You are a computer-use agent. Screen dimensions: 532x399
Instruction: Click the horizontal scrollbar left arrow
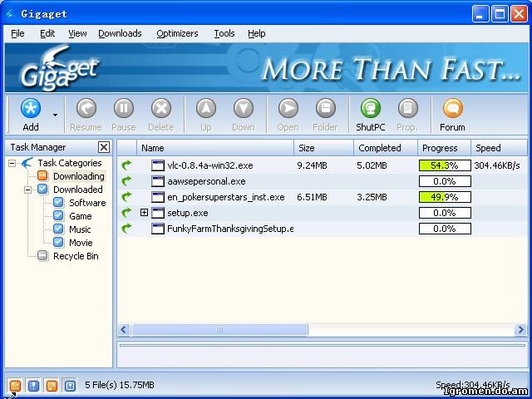pos(124,329)
